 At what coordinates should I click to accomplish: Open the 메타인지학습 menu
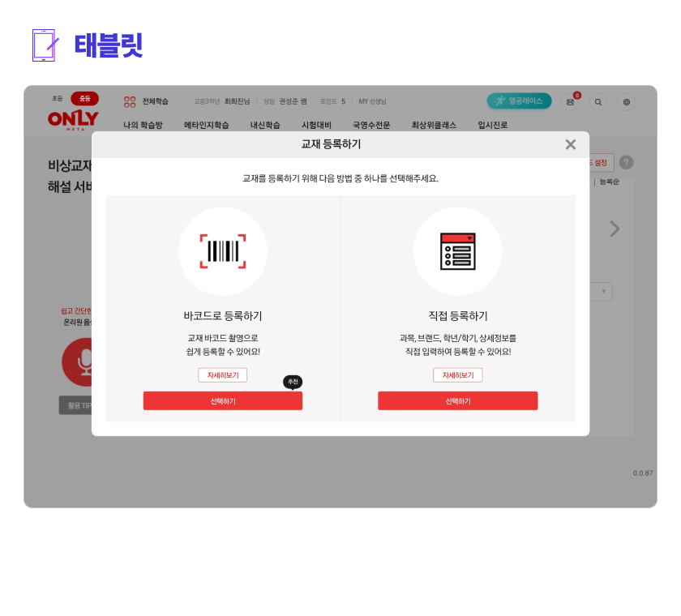tap(206, 125)
